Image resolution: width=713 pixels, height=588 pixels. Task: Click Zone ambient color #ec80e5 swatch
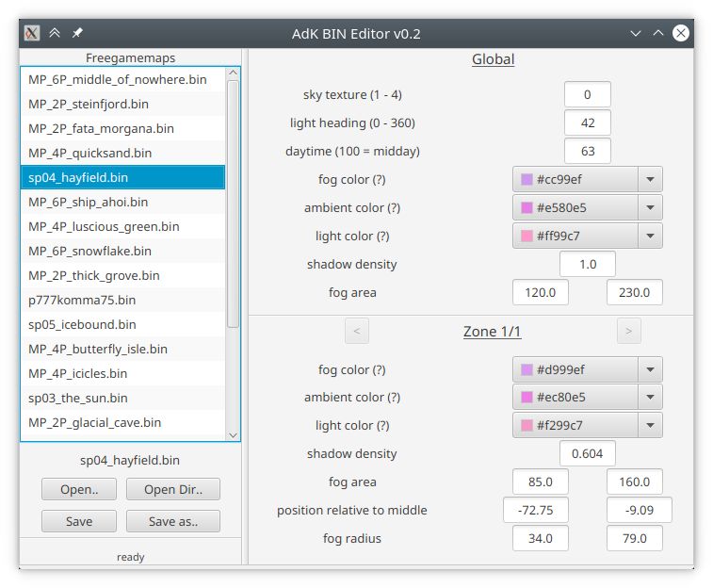point(527,397)
